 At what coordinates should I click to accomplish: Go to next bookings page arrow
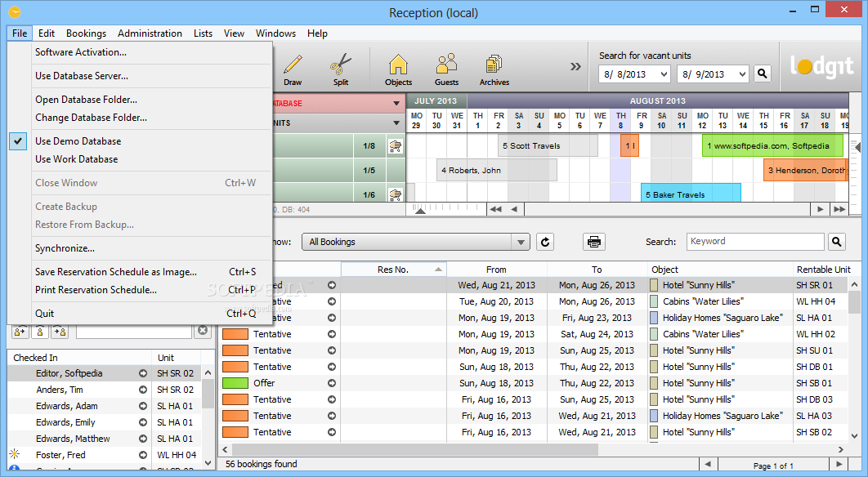(x=839, y=464)
